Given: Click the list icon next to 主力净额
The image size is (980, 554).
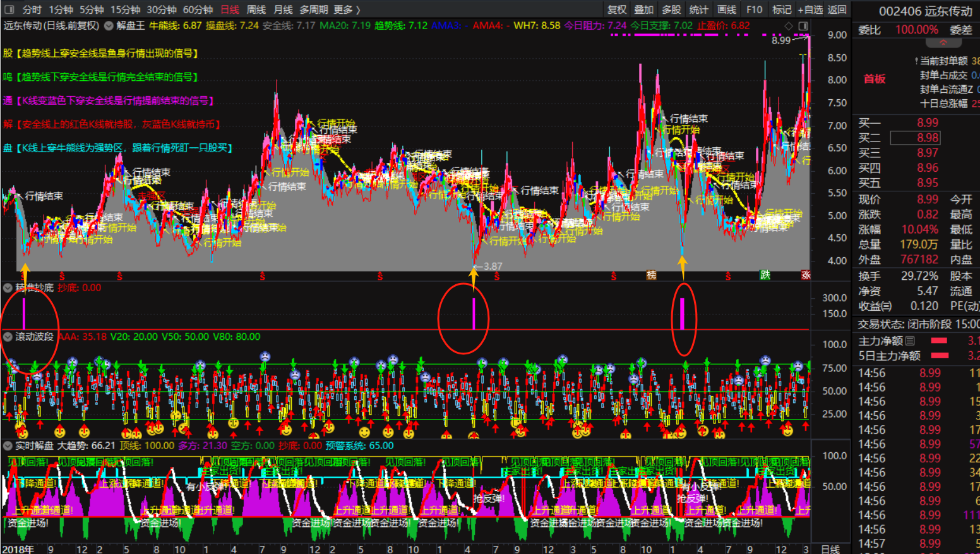Looking at the screenshot, I should 910,341.
